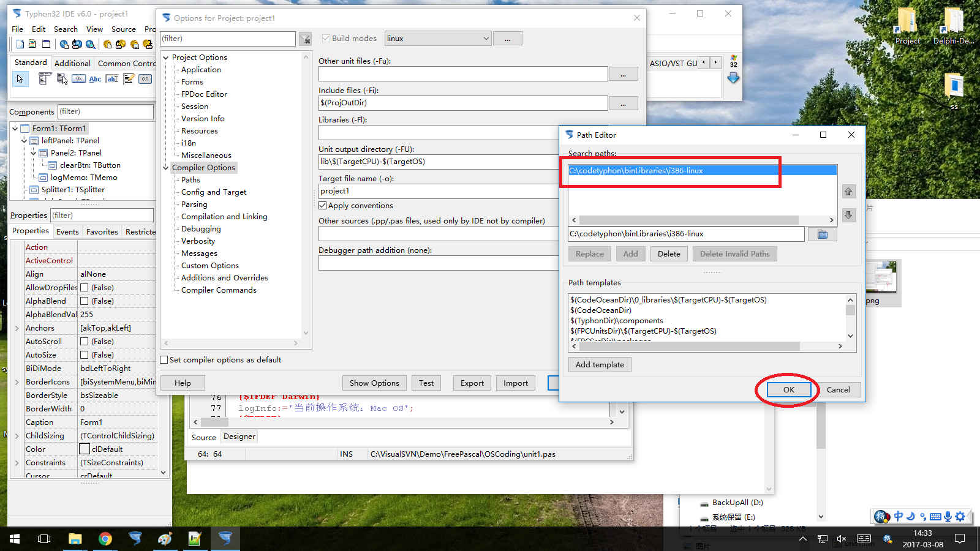This screenshot has width=980, height=551.
Task: Click Cancel in the Path Editor
Action: 838,389
